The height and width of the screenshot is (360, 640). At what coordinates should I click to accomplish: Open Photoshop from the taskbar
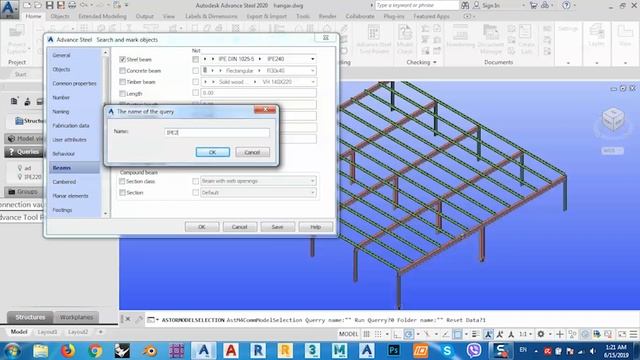point(393,350)
